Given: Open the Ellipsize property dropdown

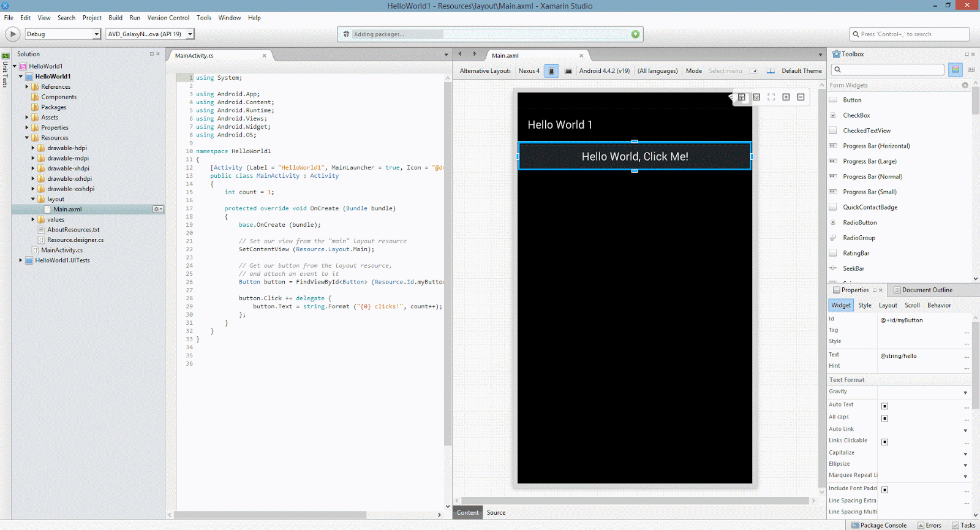Looking at the screenshot, I should [x=965, y=466].
